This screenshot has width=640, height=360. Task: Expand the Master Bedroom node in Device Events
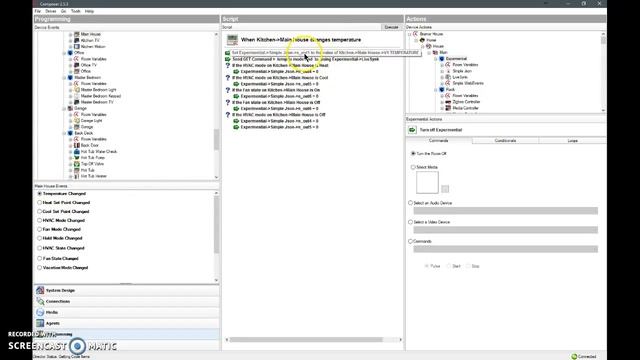tap(64, 78)
